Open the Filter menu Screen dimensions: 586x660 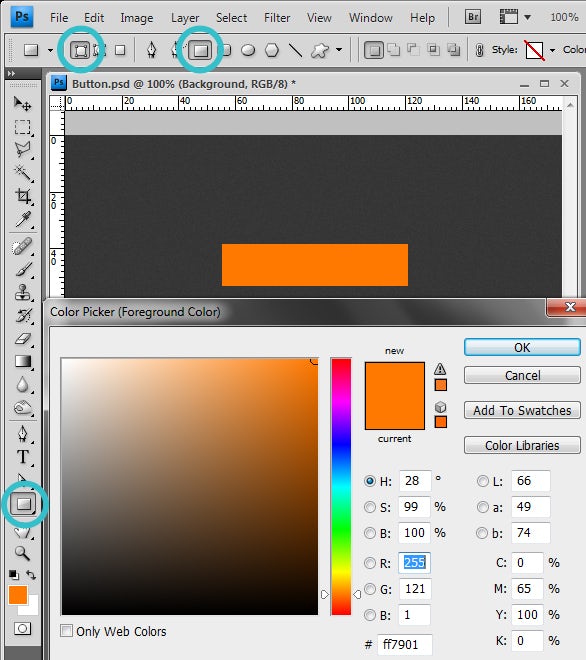(277, 18)
